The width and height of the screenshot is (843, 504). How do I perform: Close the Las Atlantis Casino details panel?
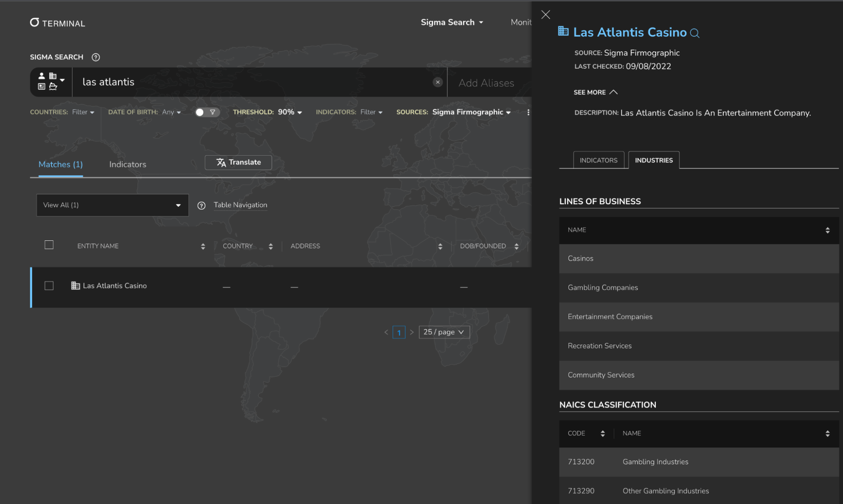point(545,15)
